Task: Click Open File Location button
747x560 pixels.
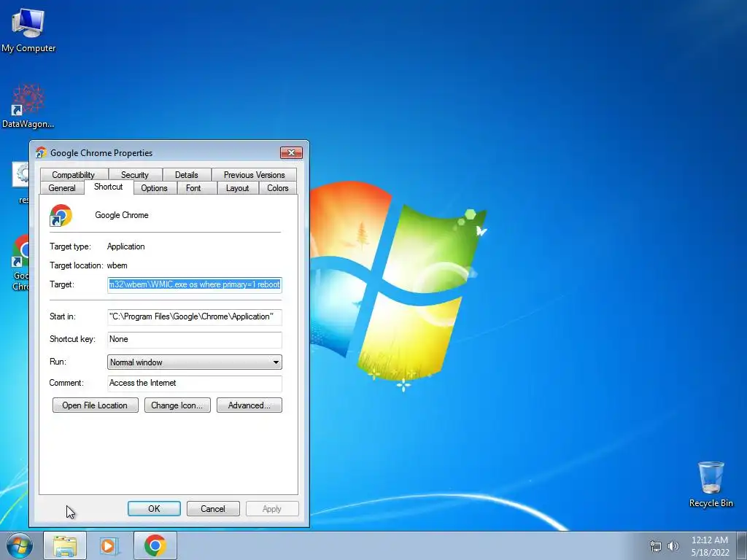Action: pos(96,405)
